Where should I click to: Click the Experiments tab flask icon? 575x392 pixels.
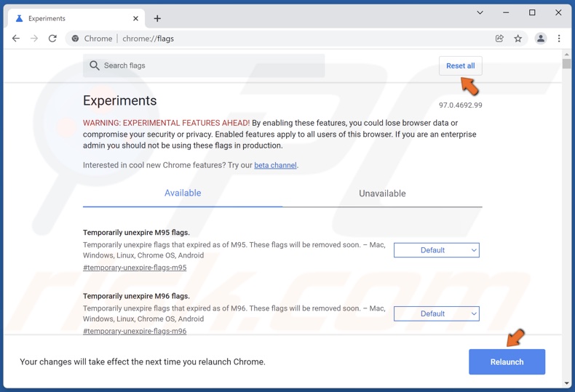pos(19,18)
